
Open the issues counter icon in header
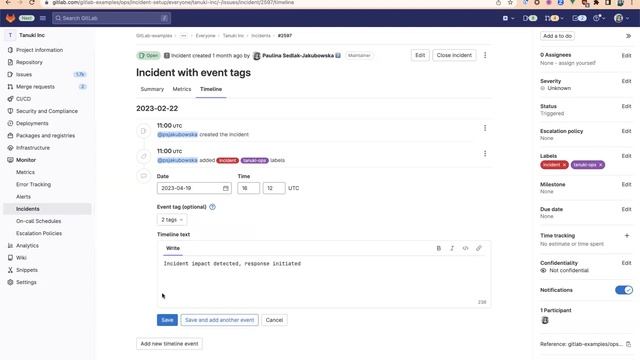pyautogui.click(x=530, y=18)
